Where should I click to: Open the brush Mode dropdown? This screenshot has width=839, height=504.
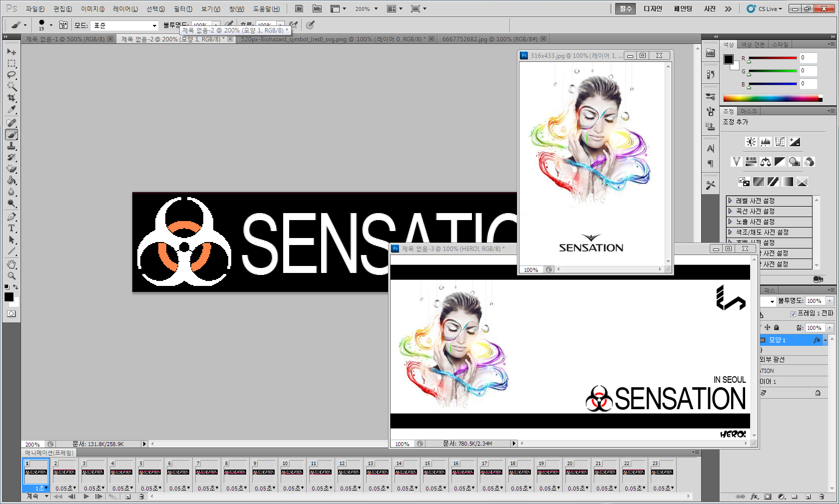click(125, 25)
